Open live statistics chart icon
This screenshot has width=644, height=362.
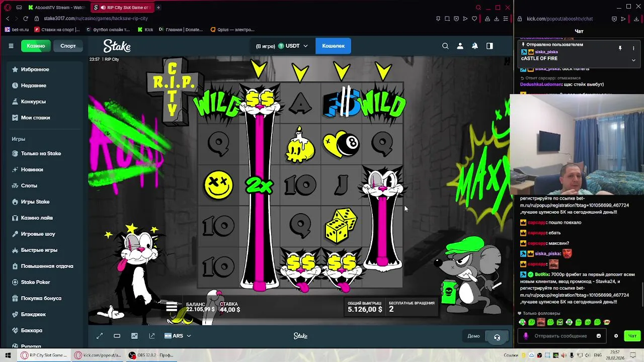[x=134, y=336]
